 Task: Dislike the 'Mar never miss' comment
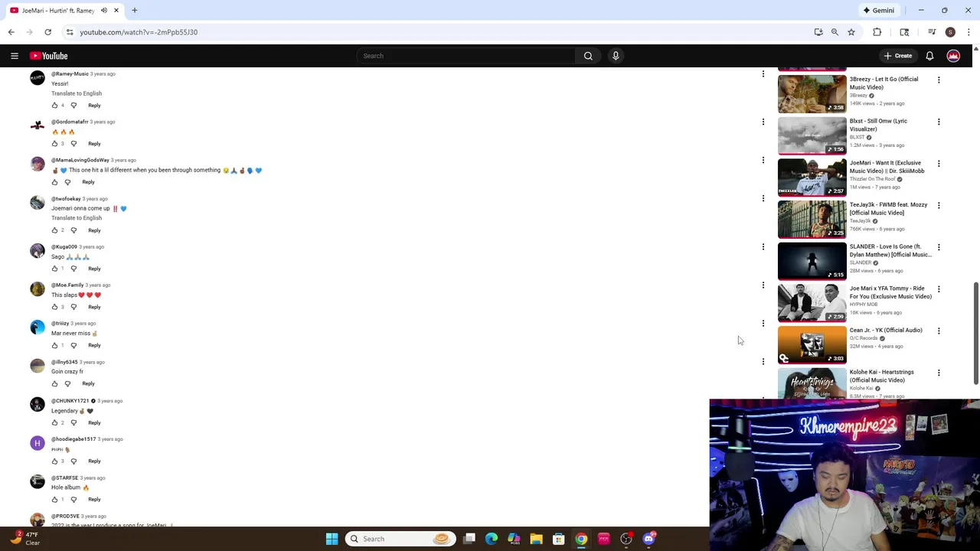coord(73,345)
